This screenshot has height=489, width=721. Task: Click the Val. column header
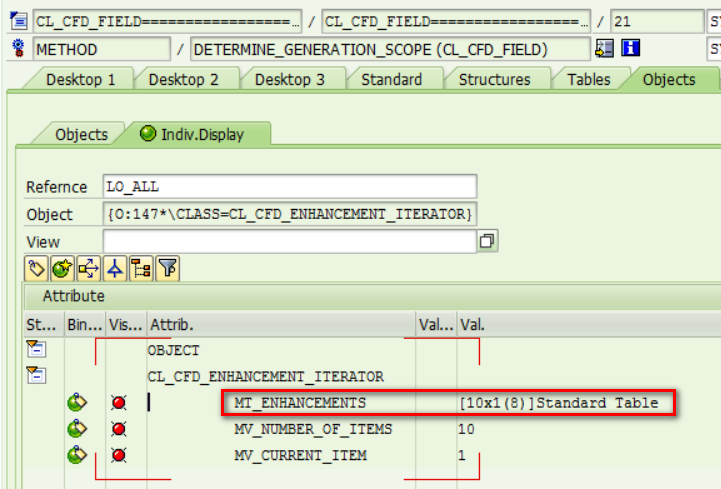coord(589,325)
